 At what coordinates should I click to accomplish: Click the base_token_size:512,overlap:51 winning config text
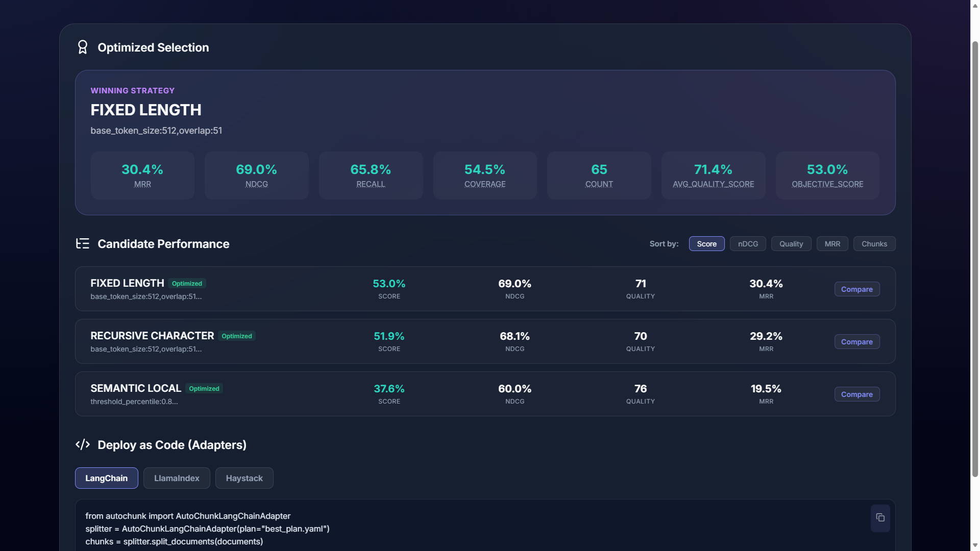156,131
